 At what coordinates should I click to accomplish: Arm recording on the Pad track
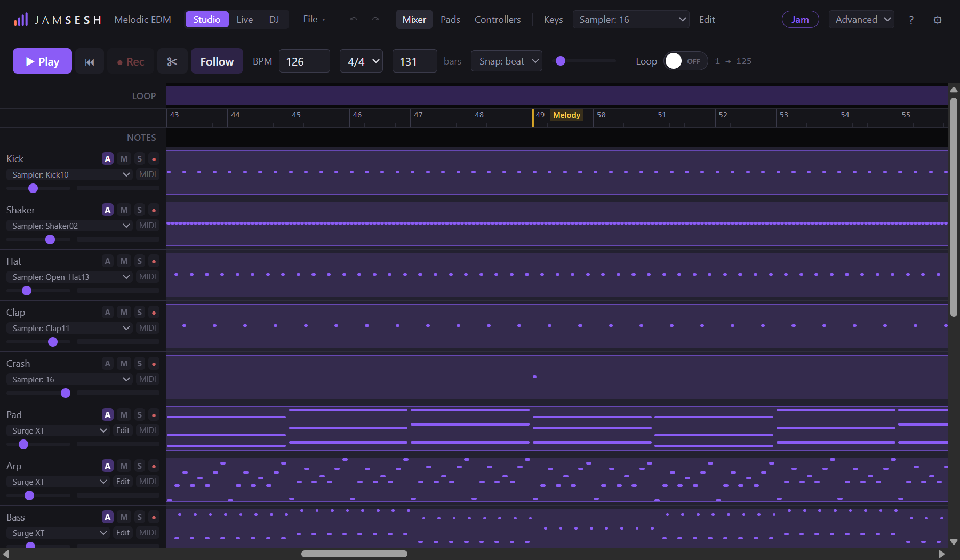[154, 415]
